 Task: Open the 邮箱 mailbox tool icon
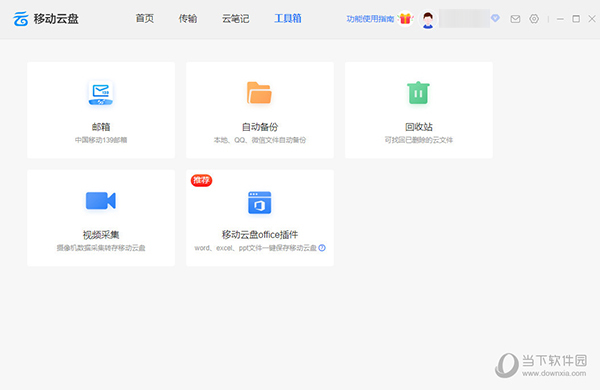[x=101, y=93]
